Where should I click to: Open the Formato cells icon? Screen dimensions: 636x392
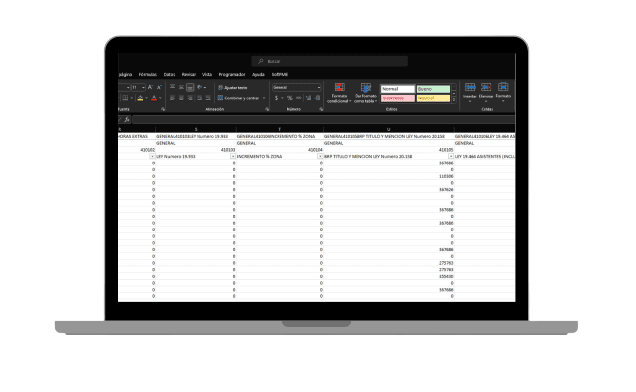point(503,92)
